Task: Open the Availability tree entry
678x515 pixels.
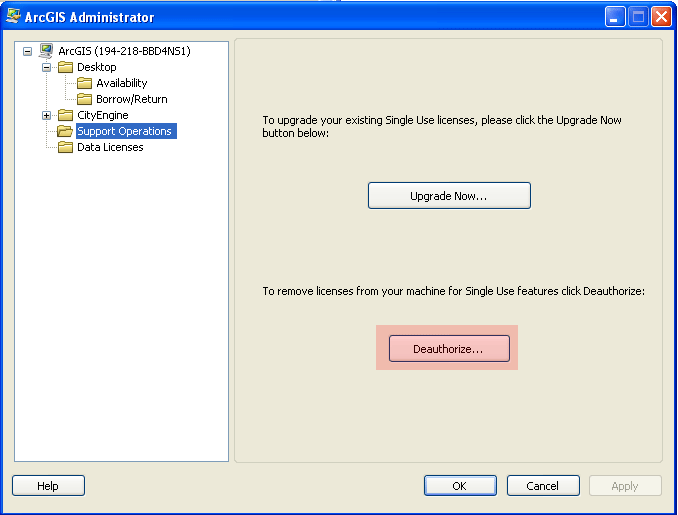Action: (x=122, y=83)
